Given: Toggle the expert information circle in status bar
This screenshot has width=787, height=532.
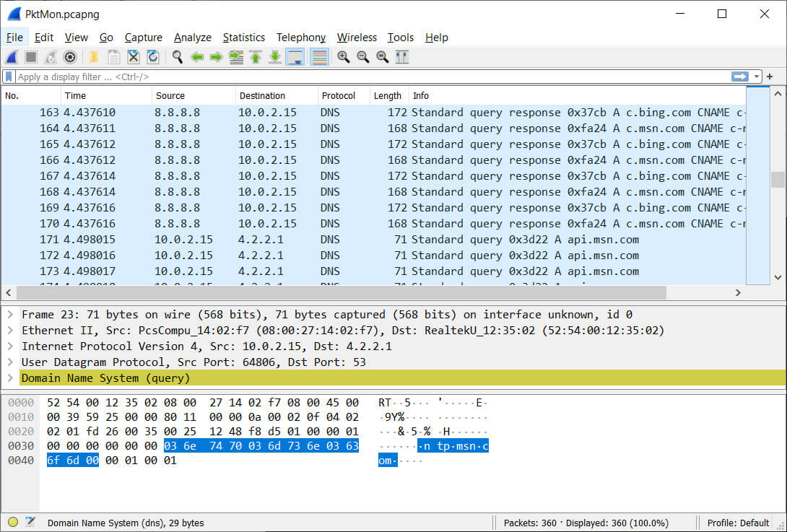Looking at the screenshot, I should 12,522.
